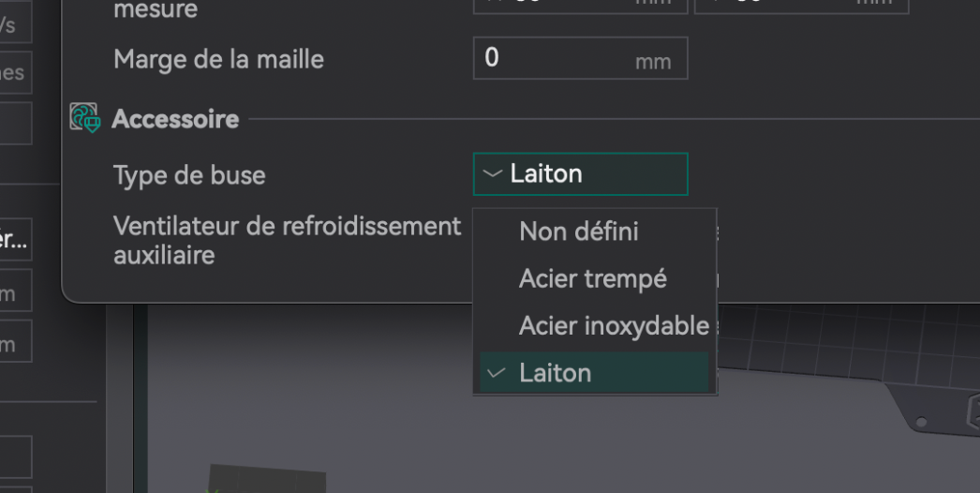This screenshot has height=493, width=980.
Task: Click the sidebar field ending in es
Action: [x=16, y=72]
